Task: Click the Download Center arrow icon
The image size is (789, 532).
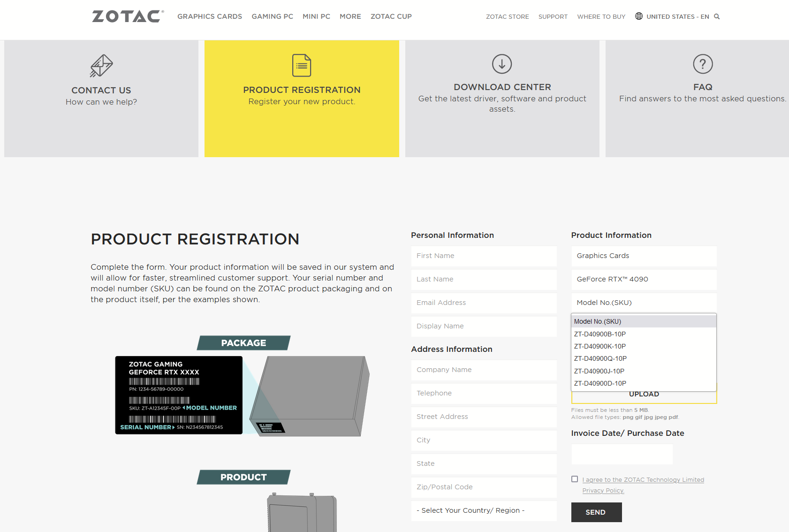Action: tap(502, 64)
